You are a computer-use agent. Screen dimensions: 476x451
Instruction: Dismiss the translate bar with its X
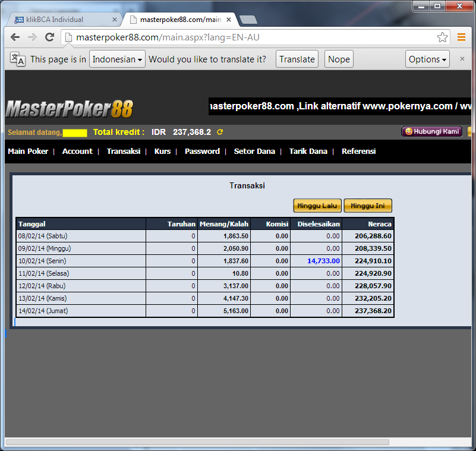(x=462, y=59)
